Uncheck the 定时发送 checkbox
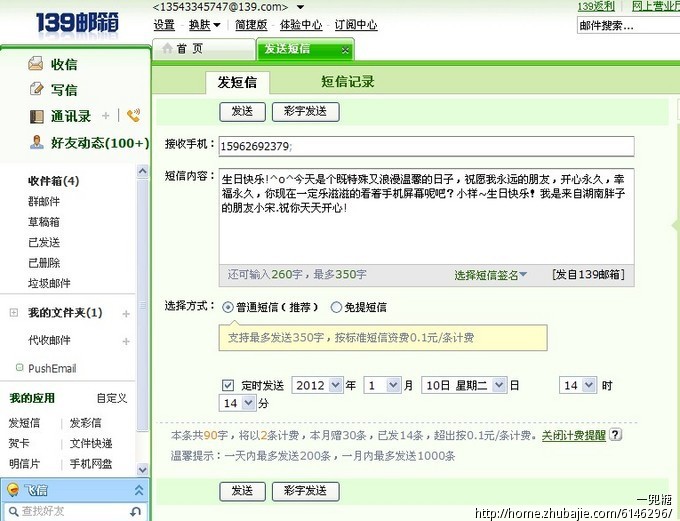The height and width of the screenshot is (521, 680). [x=228, y=385]
